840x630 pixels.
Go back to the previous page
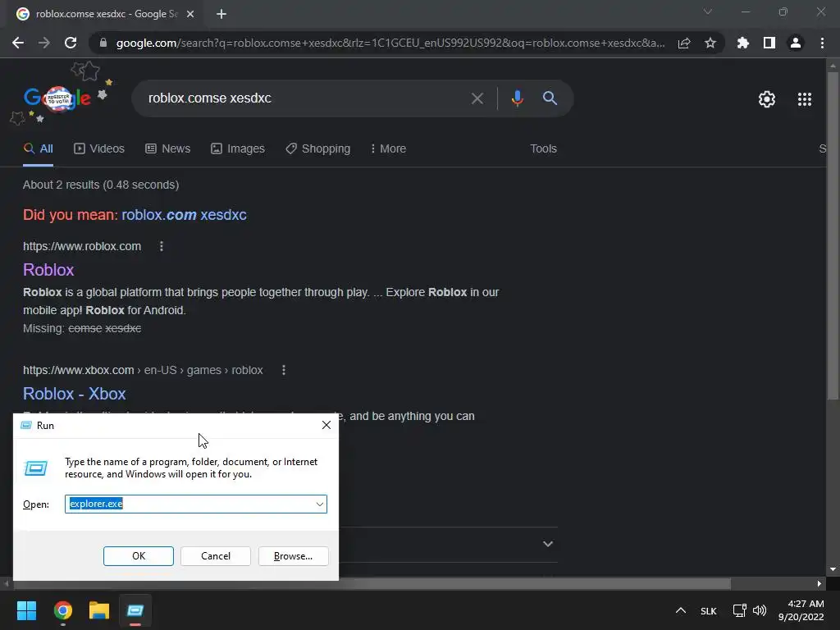click(18, 43)
